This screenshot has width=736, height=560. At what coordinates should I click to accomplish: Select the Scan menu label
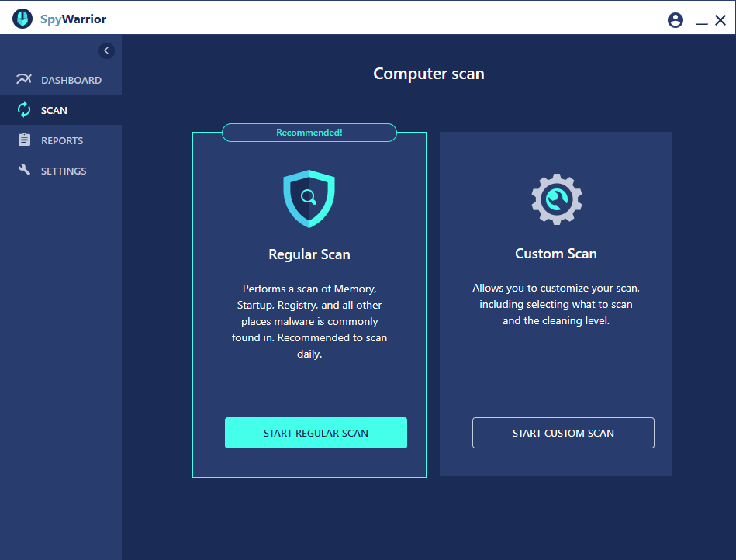tap(54, 110)
